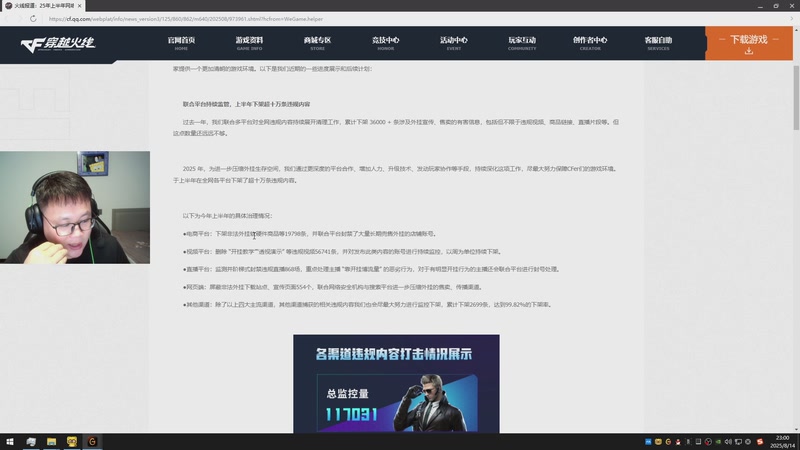Click the yellow face tray icon
The height and width of the screenshot is (450, 800).
(658, 442)
